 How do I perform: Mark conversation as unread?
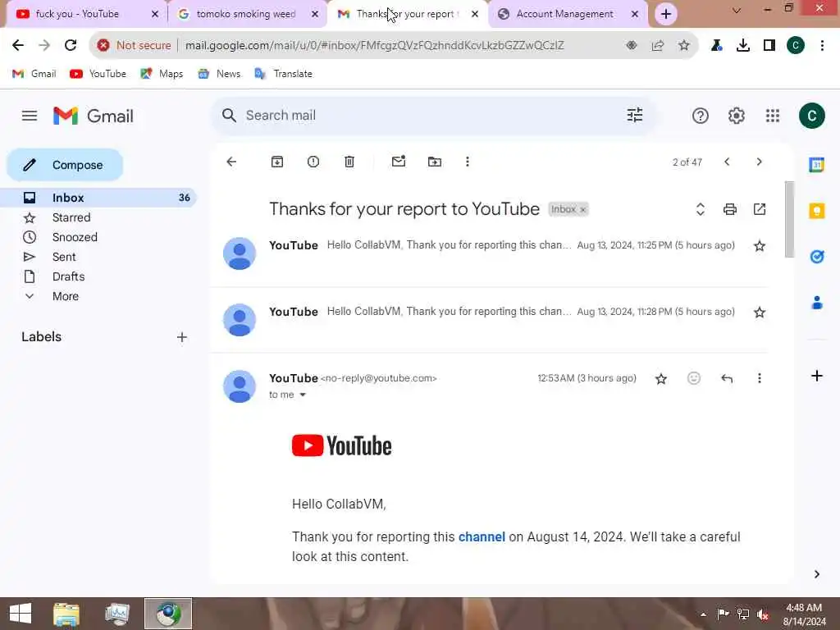click(x=399, y=162)
